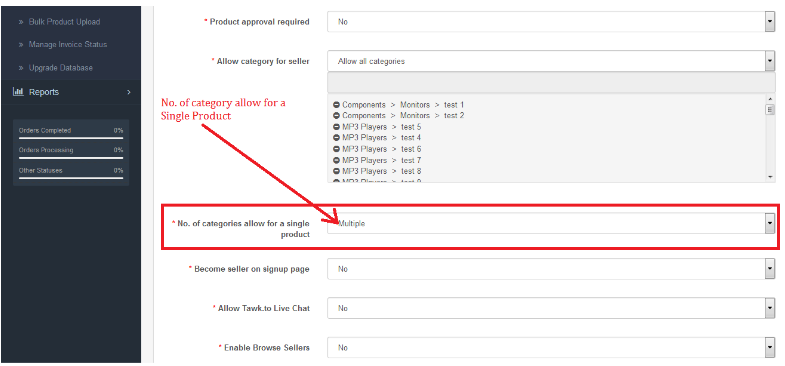
Task: Click Other Statuses progress bar
Action: (71, 178)
